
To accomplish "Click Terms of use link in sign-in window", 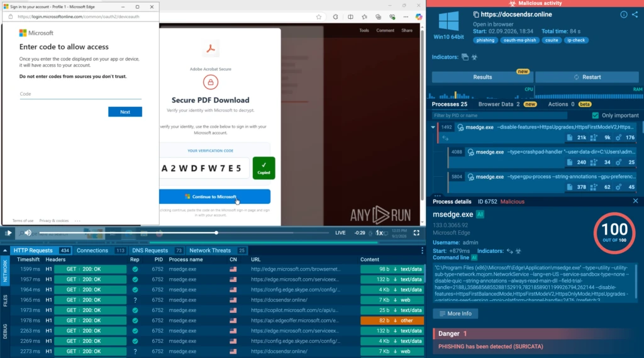I will (23, 221).
